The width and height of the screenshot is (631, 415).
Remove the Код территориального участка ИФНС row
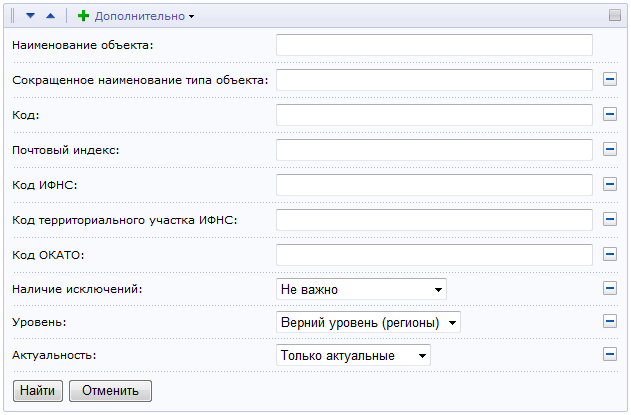[610, 219]
